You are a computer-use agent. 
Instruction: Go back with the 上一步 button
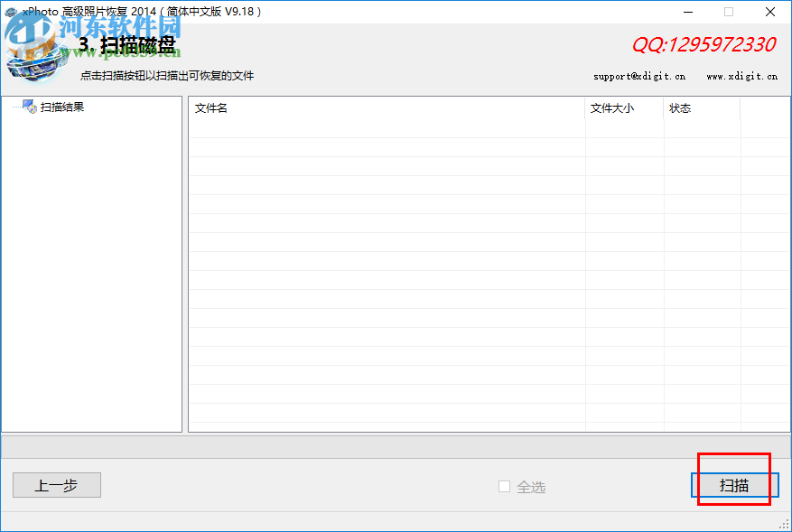(x=57, y=485)
